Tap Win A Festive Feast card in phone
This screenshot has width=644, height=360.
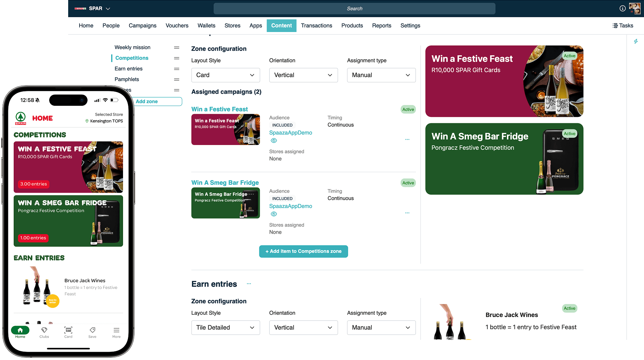(x=68, y=167)
